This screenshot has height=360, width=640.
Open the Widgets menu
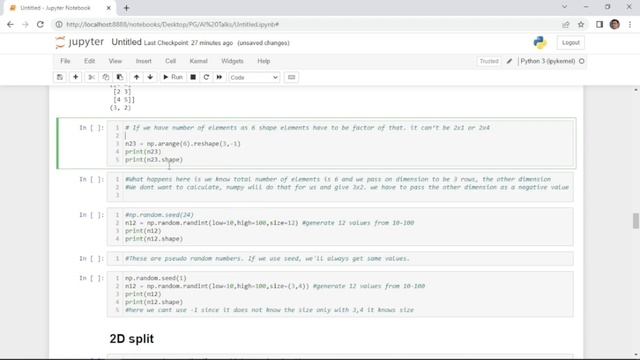point(232,61)
